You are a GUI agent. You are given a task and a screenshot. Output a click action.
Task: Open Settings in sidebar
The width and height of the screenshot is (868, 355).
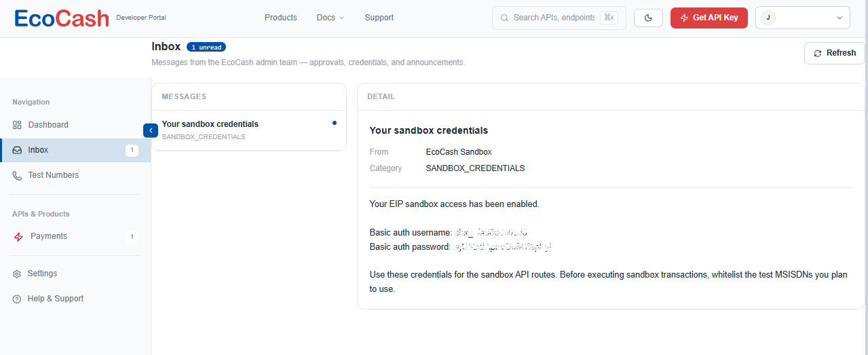[x=75, y=274]
